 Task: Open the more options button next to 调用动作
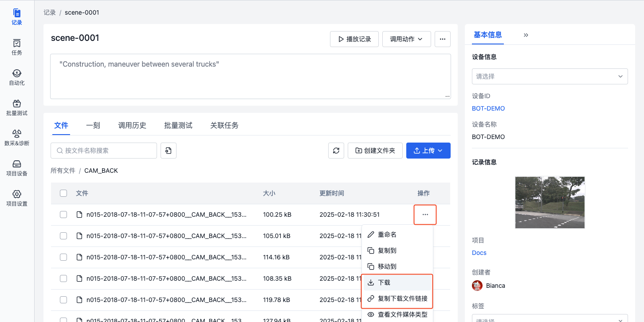(x=443, y=39)
